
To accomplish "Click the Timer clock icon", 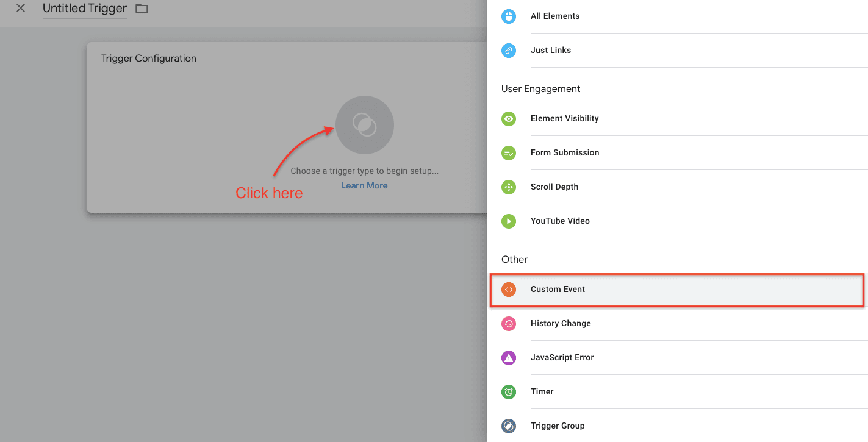I will (509, 392).
